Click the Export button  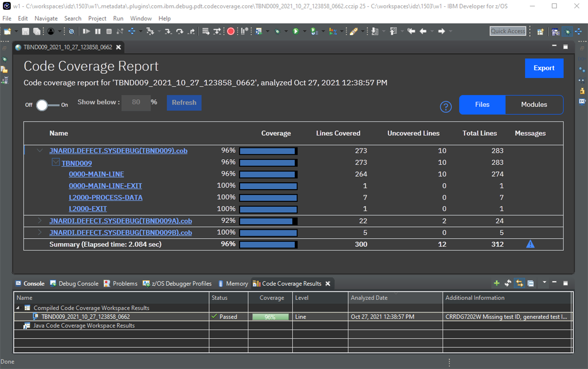544,68
